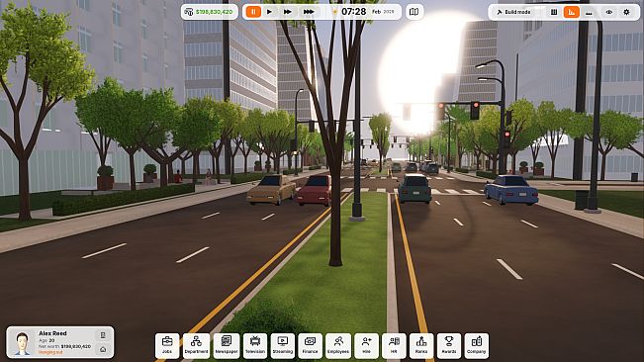Set game speed to normal play
Screen dimensions: 644x362
click(269, 12)
